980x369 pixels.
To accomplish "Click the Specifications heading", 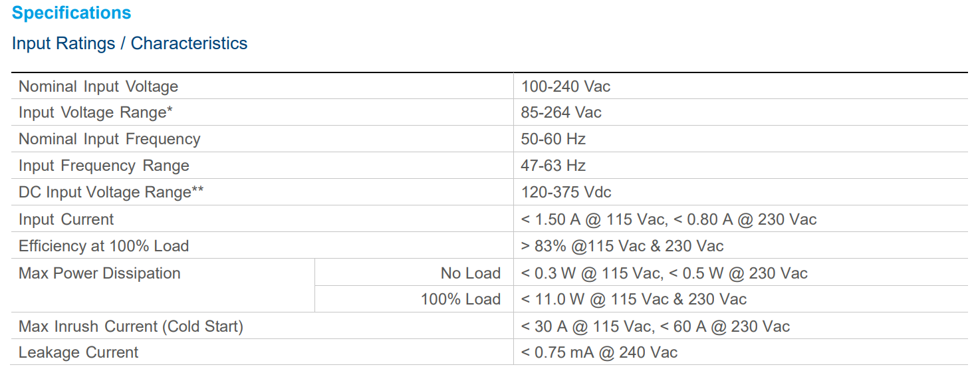I will click(x=72, y=13).
